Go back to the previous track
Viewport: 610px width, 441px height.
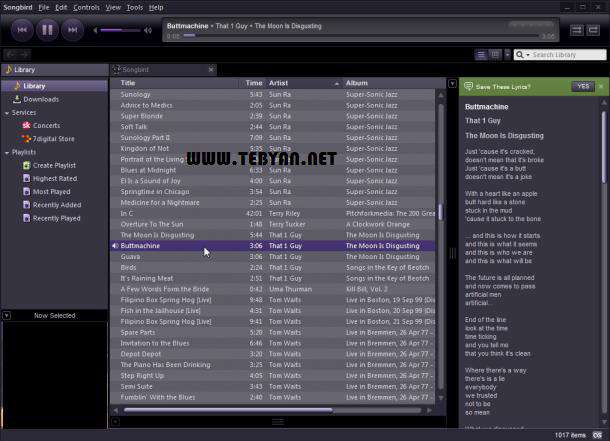pos(19,30)
